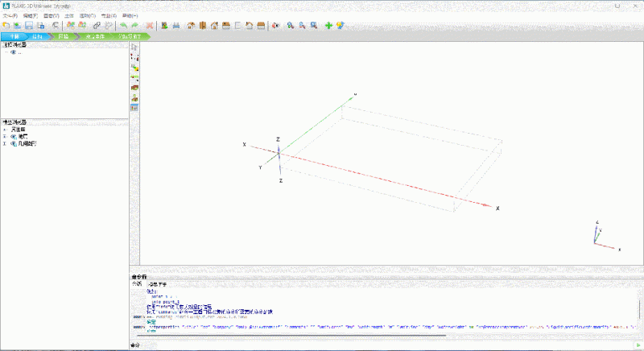
Task: Click the zoom in magnifier icon
Action: click(291, 26)
